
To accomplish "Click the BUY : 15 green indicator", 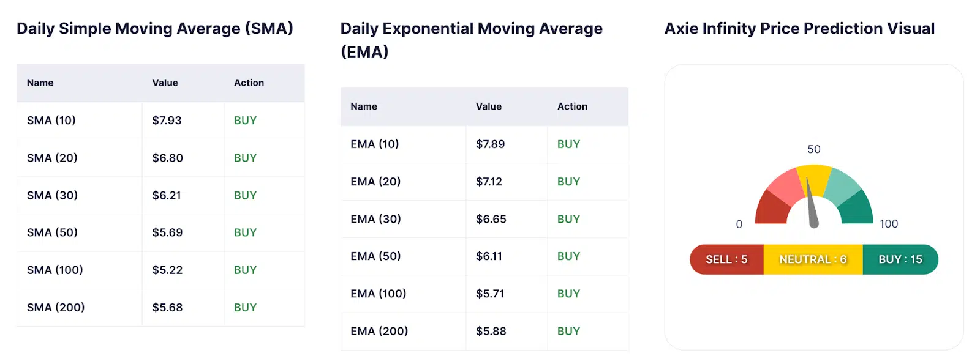I will (900, 259).
